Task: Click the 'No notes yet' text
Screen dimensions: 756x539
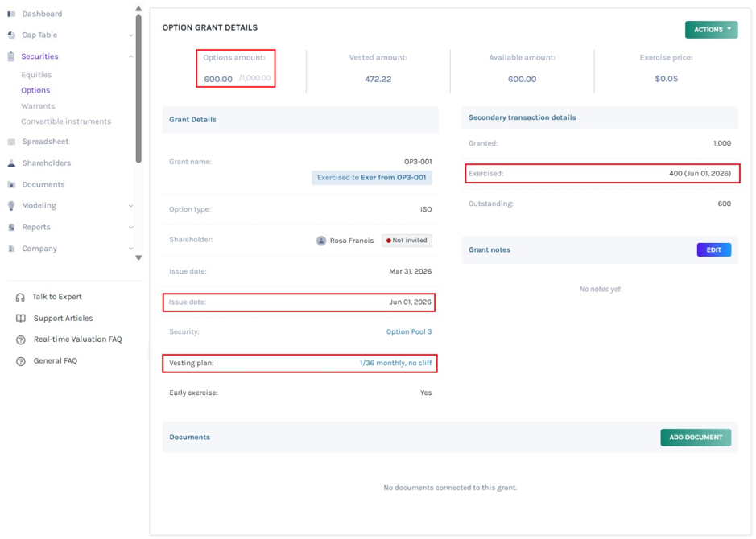Action: tap(600, 289)
